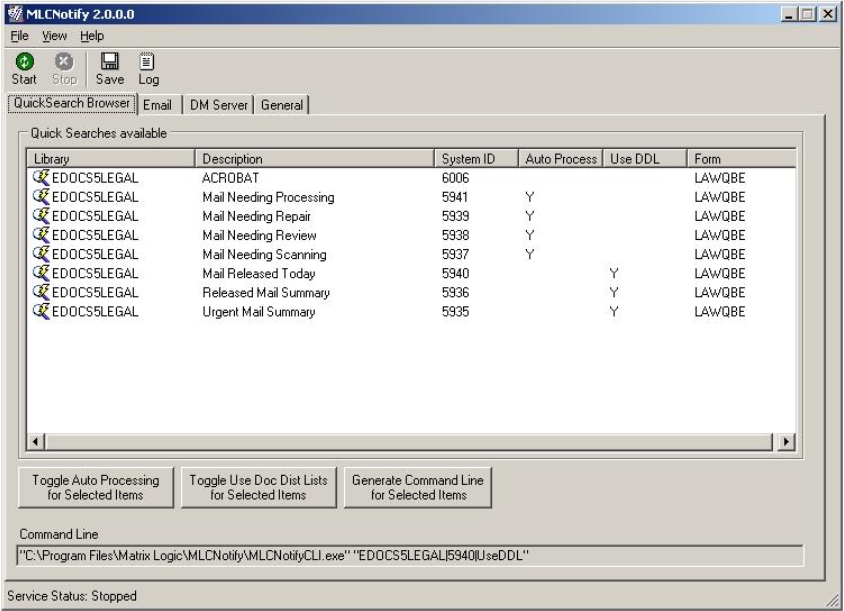The height and width of the screenshot is (611, 844).
Task: Sort by the System ID column header
Action: pyautogui.click(x=476, y=159)
